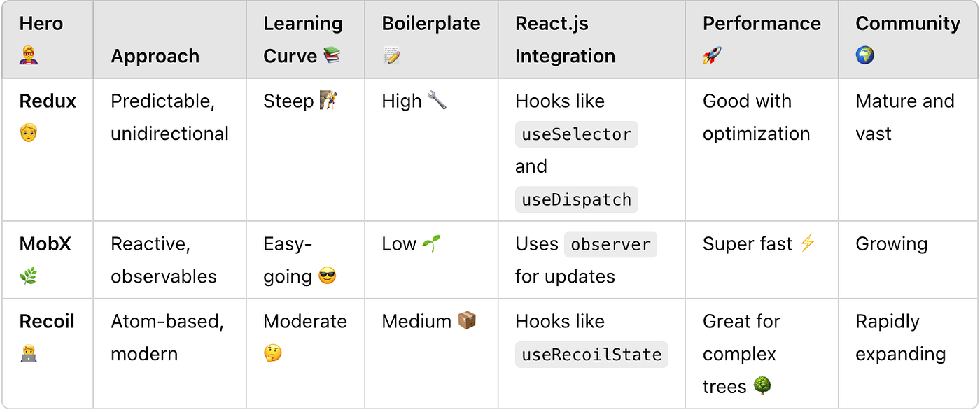Select the useRecoilState code snippet
The image size is (980, 412).
[x=591, y=354]
